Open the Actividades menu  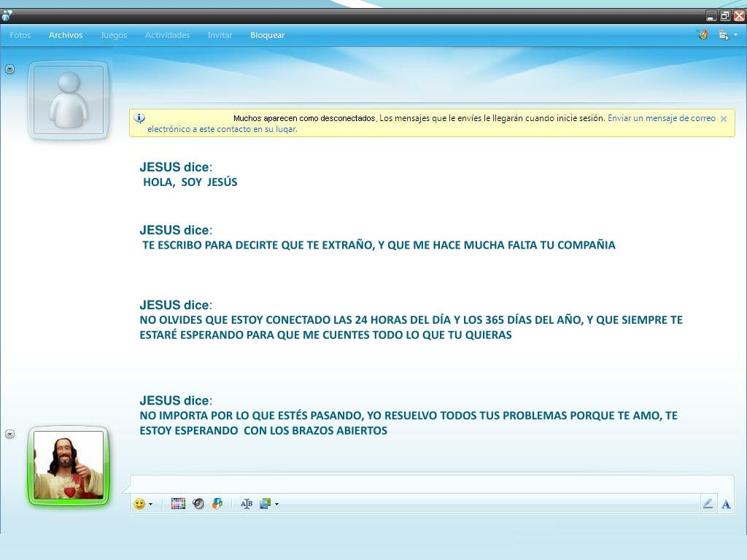(x=167, y=35)
